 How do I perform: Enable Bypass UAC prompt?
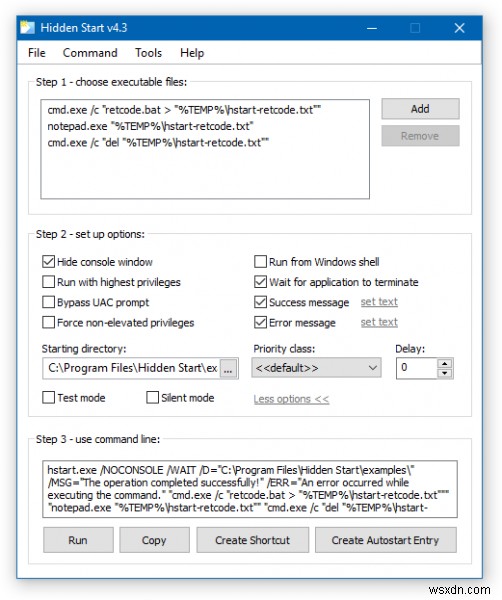pyautogui.click(x=48, y=302)
